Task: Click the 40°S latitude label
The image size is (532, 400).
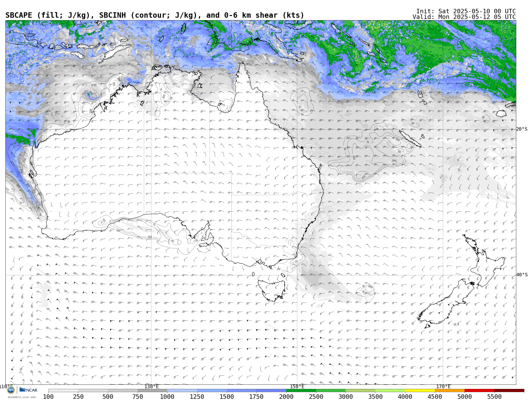Action: [522, 275]
